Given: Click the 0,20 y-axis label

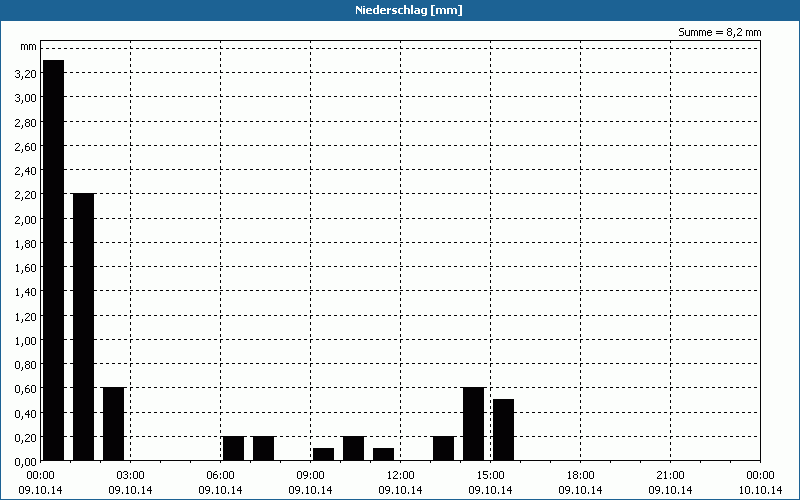Looking at the screenshot, I should pos(26,437).
